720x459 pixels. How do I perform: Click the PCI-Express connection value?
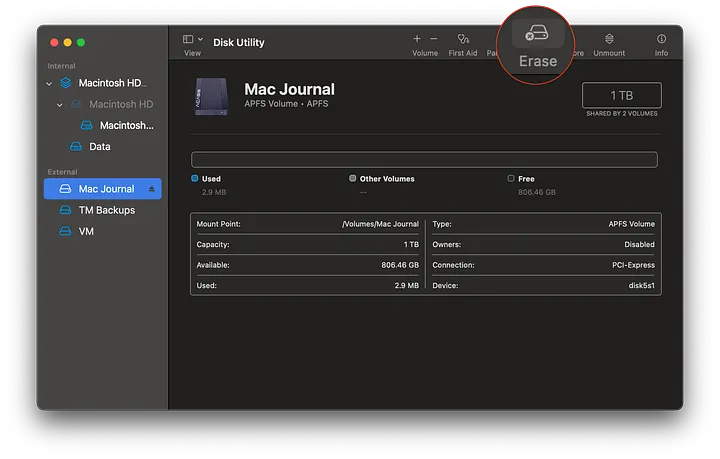point(633,265)
